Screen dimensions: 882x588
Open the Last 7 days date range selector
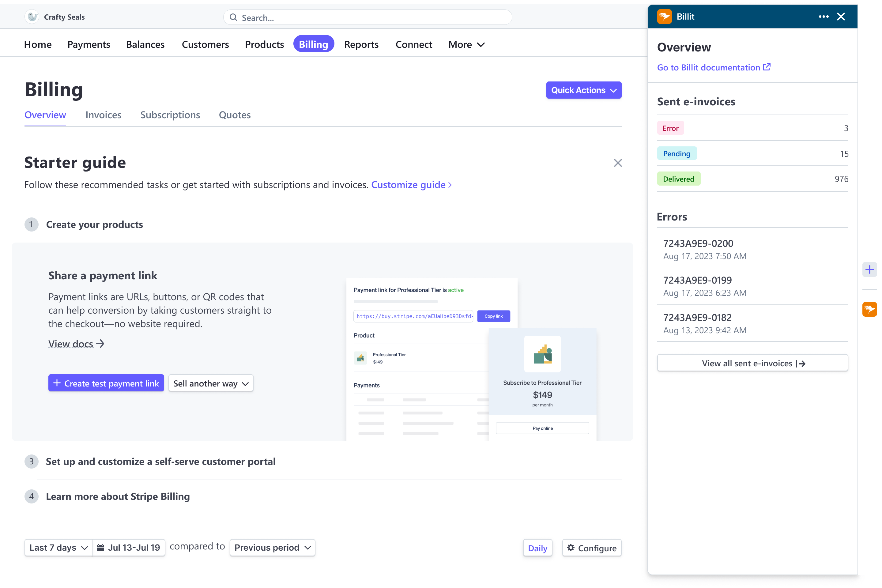[58, 547]
